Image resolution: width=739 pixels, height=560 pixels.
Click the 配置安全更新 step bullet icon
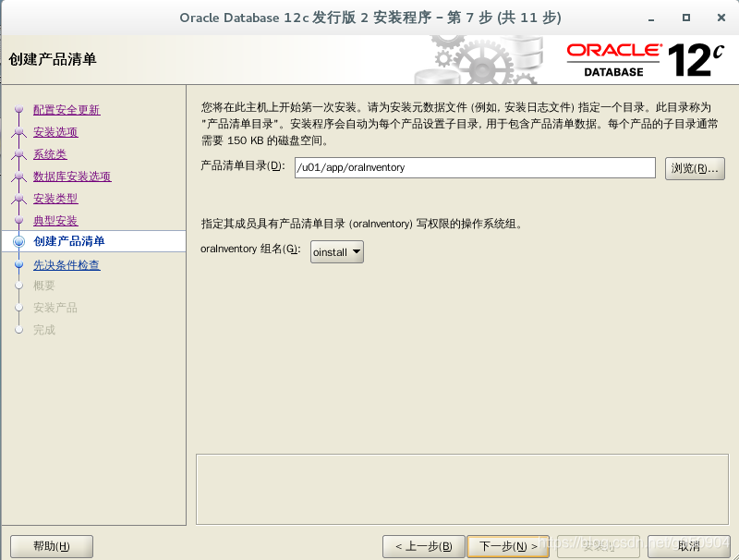pos(18,109)
